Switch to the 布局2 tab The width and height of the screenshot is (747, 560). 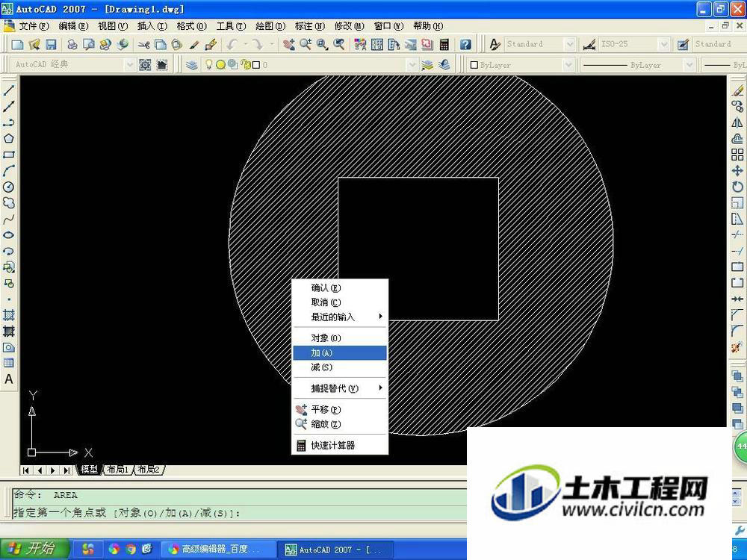149,470
